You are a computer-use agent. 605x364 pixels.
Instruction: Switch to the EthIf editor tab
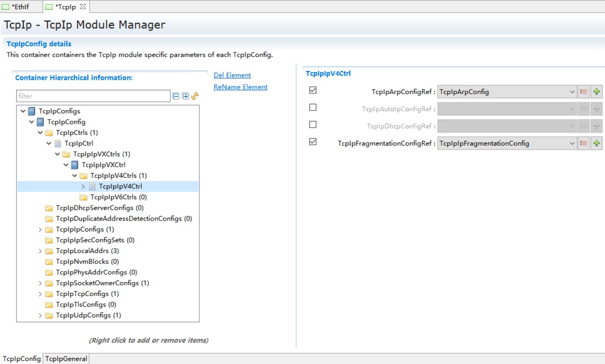click(20, 6)
